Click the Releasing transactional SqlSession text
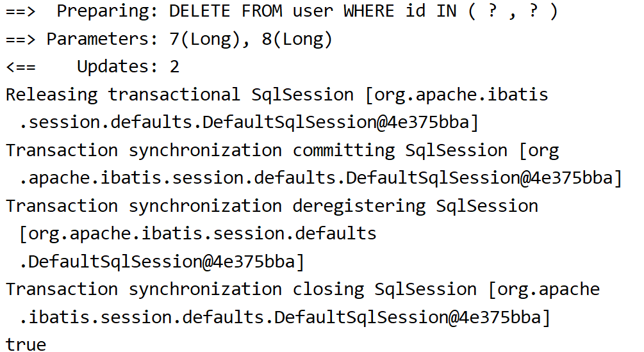 click(x=179, y=95)
